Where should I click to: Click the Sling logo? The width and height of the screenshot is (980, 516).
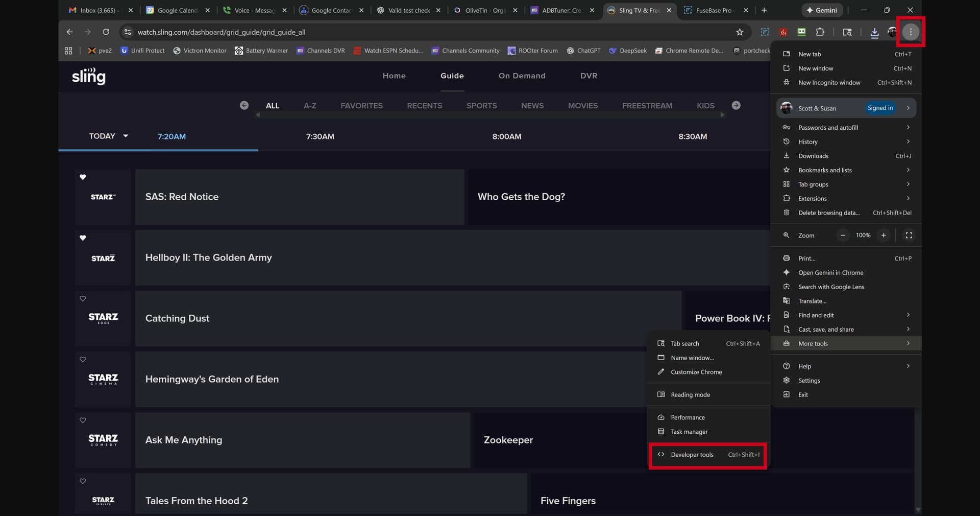(89, 76)
